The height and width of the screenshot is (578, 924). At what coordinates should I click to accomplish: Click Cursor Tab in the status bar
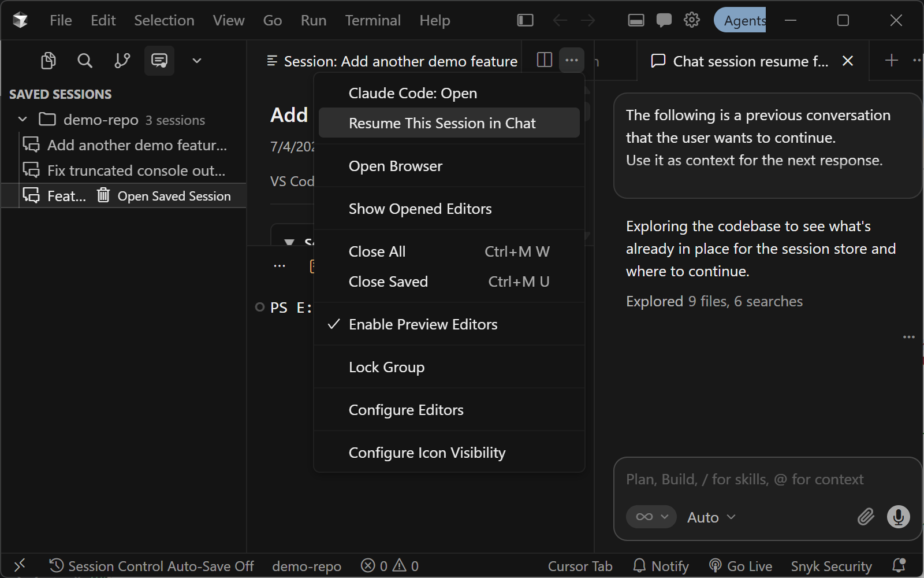click(580, 566)
